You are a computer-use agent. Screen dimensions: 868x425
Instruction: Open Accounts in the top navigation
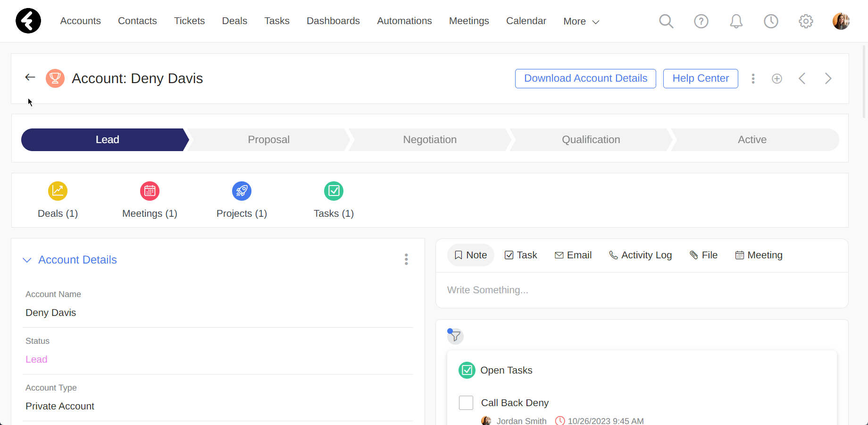point(81,21)
